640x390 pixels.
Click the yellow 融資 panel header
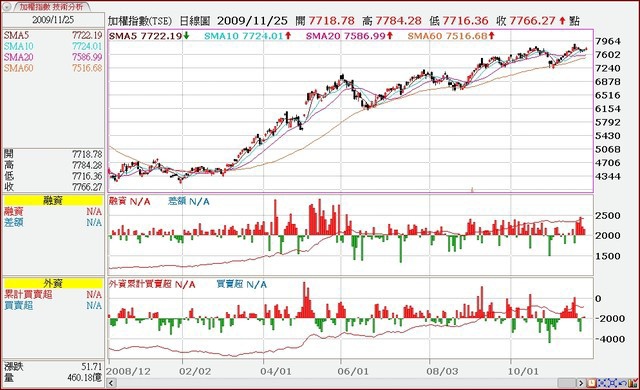pos(53,200)
